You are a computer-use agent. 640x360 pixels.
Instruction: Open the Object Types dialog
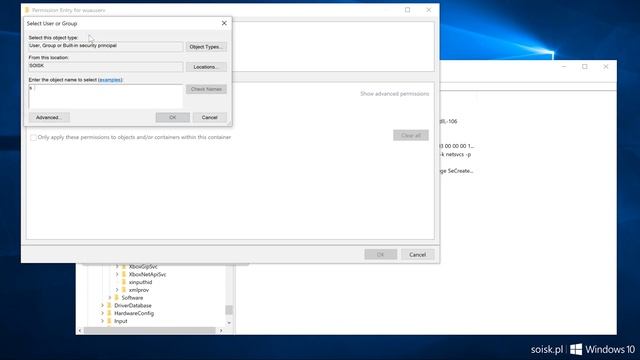click(x=206, y=47)
